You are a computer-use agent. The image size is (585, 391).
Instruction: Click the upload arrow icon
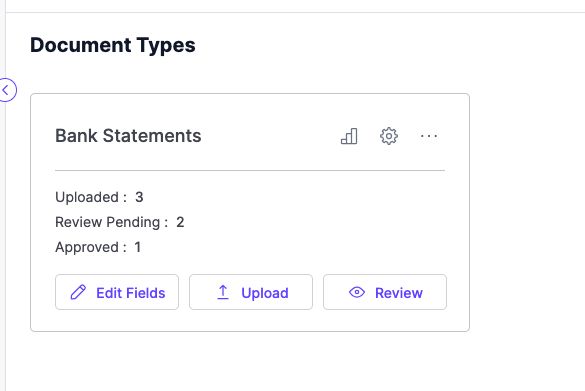223,292
